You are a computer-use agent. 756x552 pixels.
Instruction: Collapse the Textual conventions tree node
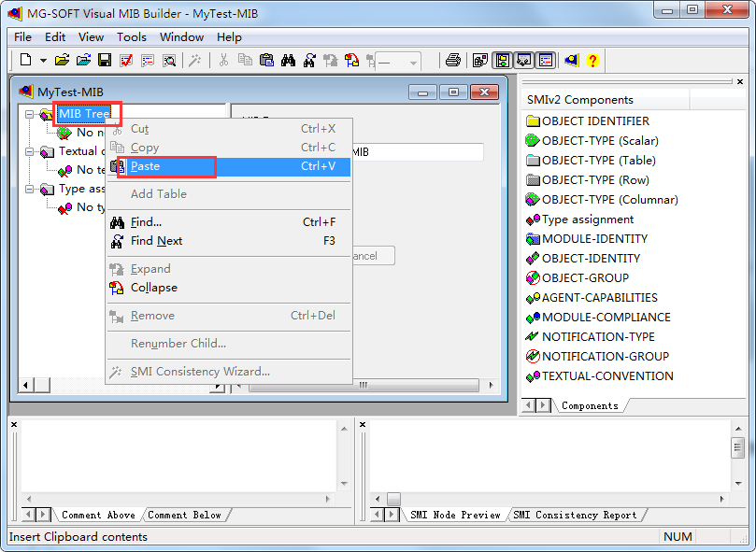point(30,151)
